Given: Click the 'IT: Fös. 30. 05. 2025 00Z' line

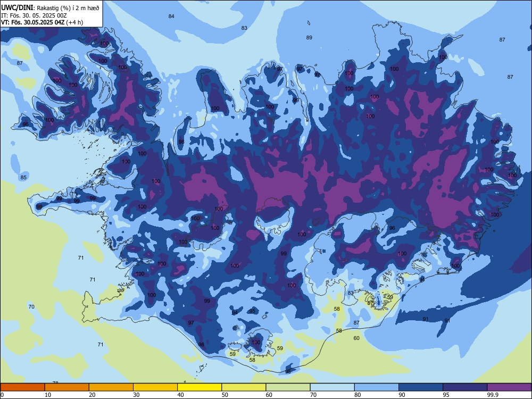Looking at the screenshot, I should coord(34,15).
